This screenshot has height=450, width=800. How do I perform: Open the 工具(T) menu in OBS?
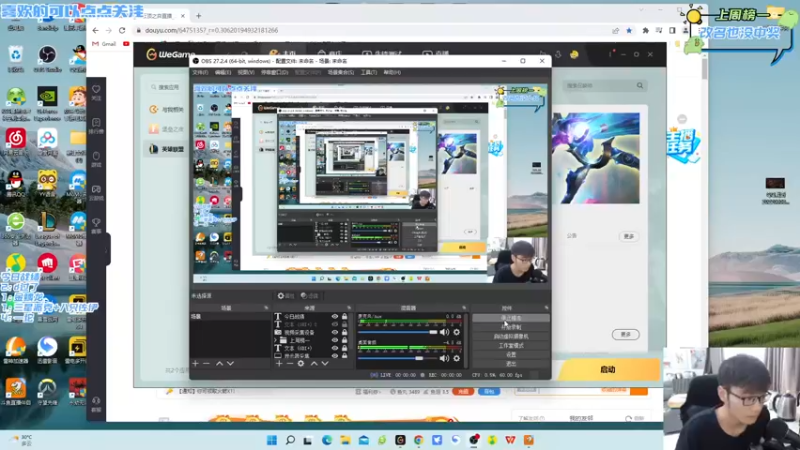(x=369, y=72)
